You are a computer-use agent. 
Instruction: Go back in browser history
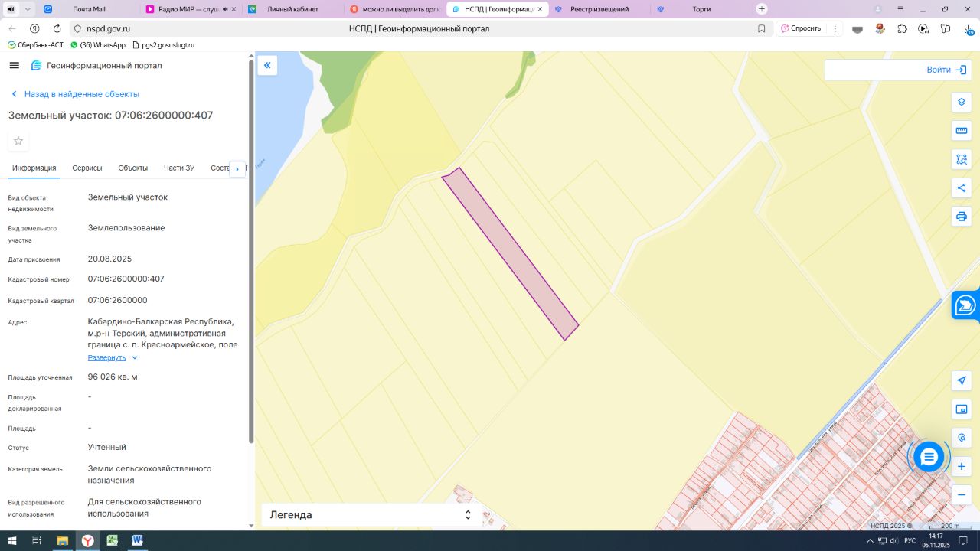pyautogui.click(x=11, y=28)
